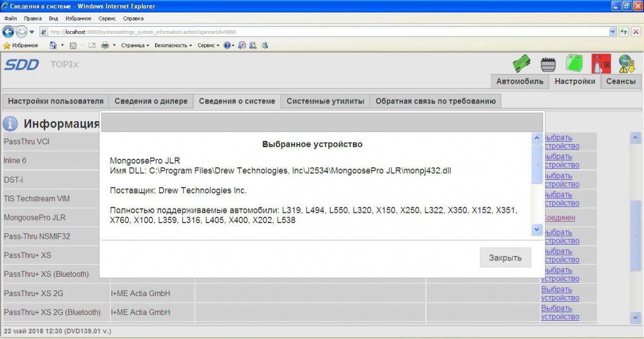644x339 pixels.
Task: Open the Избранное menu in menu bar
Action: 78,18
